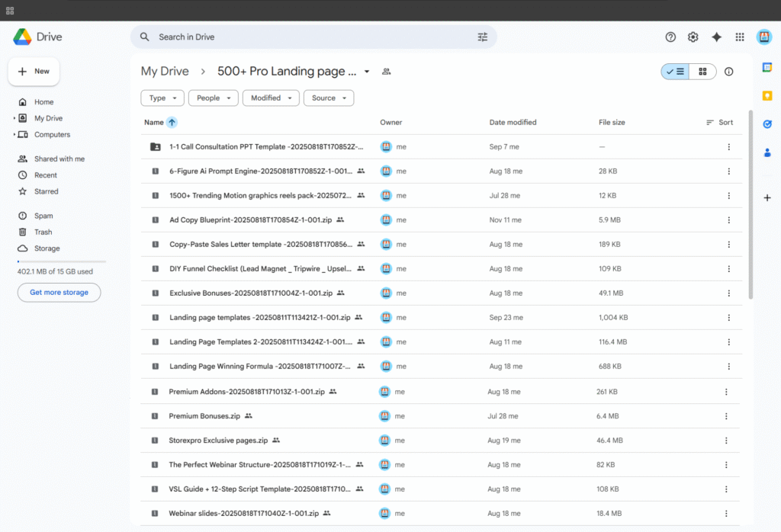Open the Type filter dropdown
This screenshot has height=532, width=781.
pos(162,98)
